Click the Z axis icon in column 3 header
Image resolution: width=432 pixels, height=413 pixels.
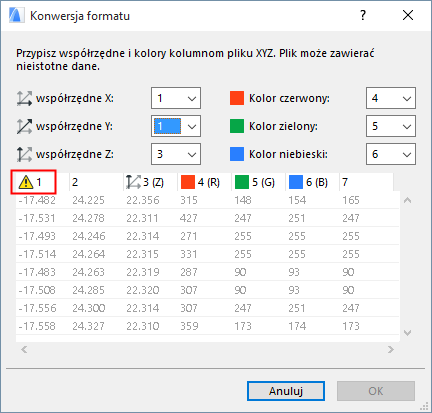(x=133, y=182)
